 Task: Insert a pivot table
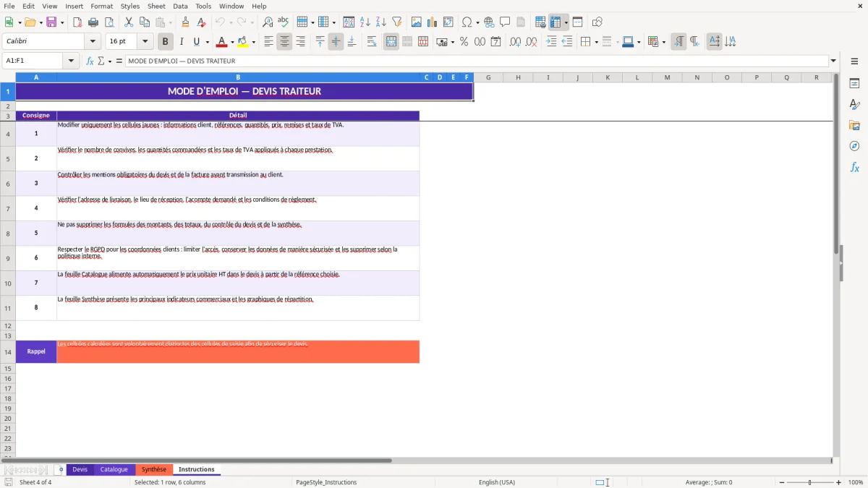[448, 22]
